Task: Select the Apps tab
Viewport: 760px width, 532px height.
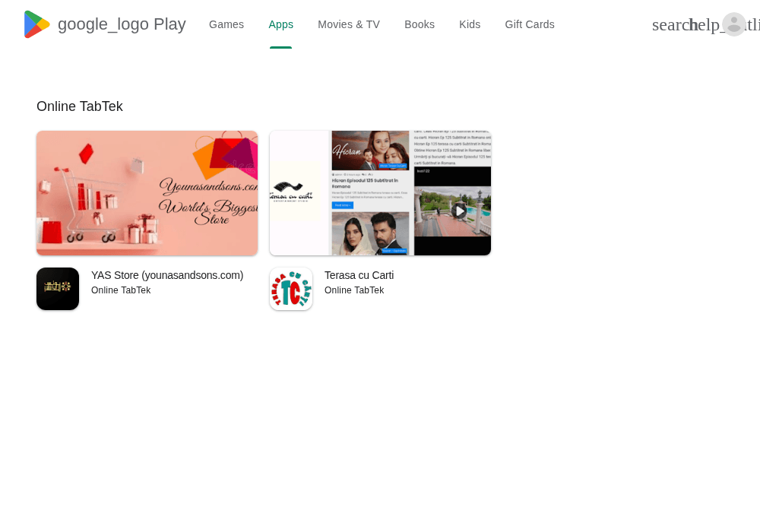Action: (280, 24)
